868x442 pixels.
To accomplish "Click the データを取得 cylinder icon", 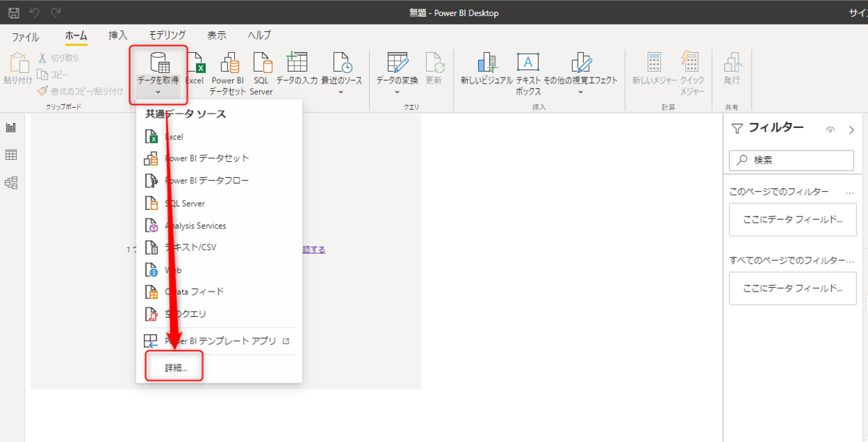I will click(x=158, y=62).
